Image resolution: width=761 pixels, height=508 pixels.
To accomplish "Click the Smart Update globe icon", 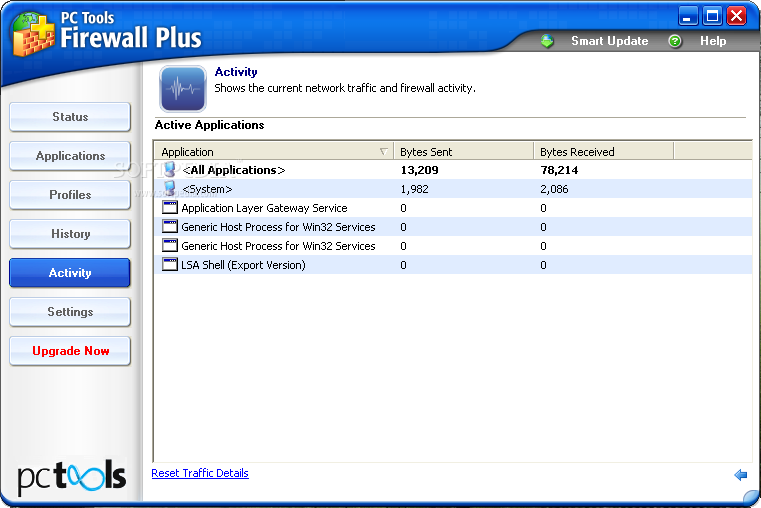I will [x=547, y=41].
